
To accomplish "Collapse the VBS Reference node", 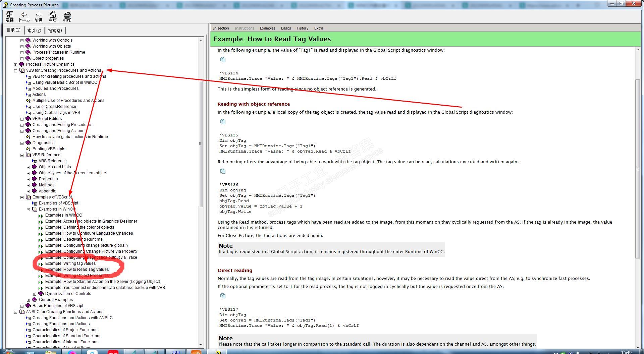I will (22, 155).
